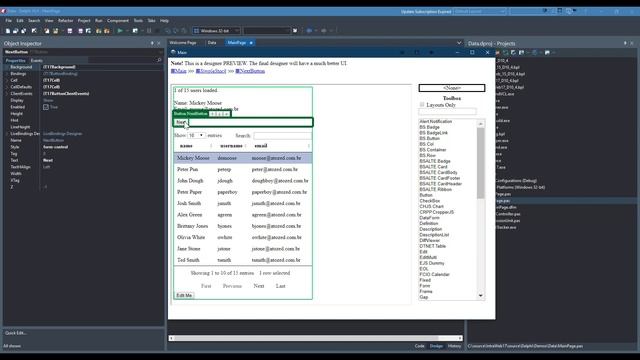Open the Refactor menu

(65, 20)
